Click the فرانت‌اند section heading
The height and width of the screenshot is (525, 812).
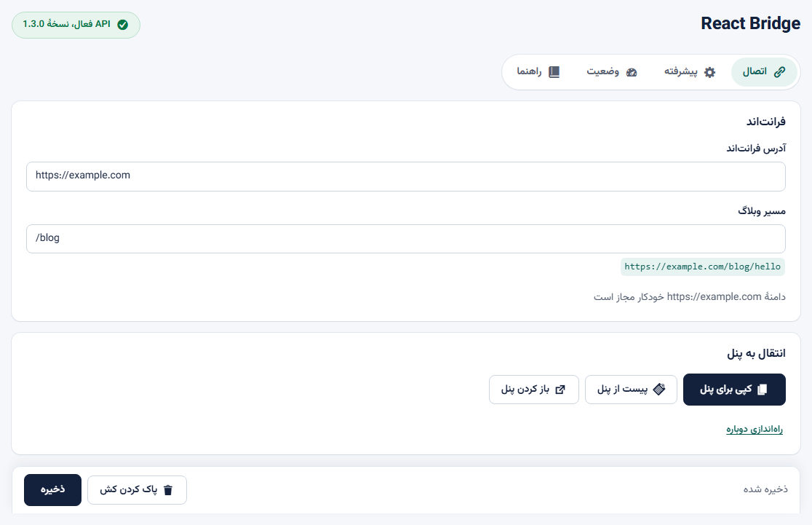click(x=766, y=122)
